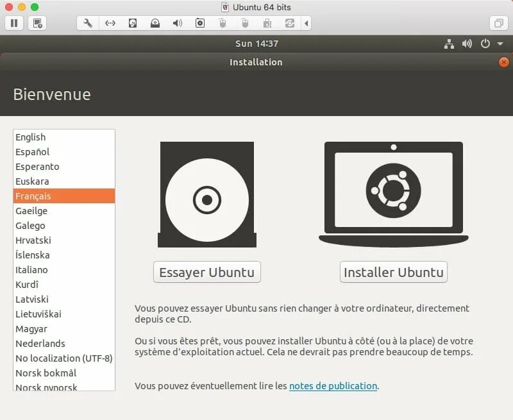Open virtual machine settings wrench
The image size is (513, 420).
click(x=88, y=23)
